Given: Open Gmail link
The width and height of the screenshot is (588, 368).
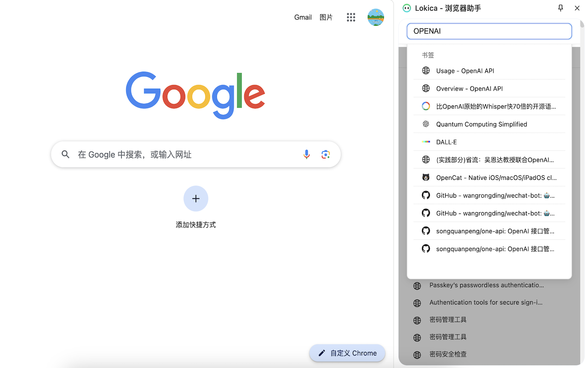Looking at the screenshot, I should (303, 17).
